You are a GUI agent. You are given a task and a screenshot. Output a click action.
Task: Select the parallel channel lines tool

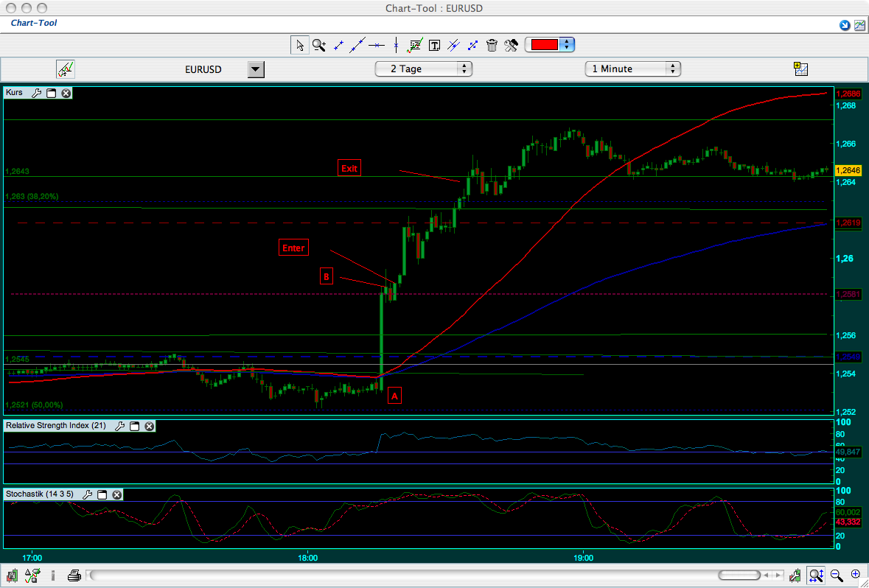click(x=454, y=45)
